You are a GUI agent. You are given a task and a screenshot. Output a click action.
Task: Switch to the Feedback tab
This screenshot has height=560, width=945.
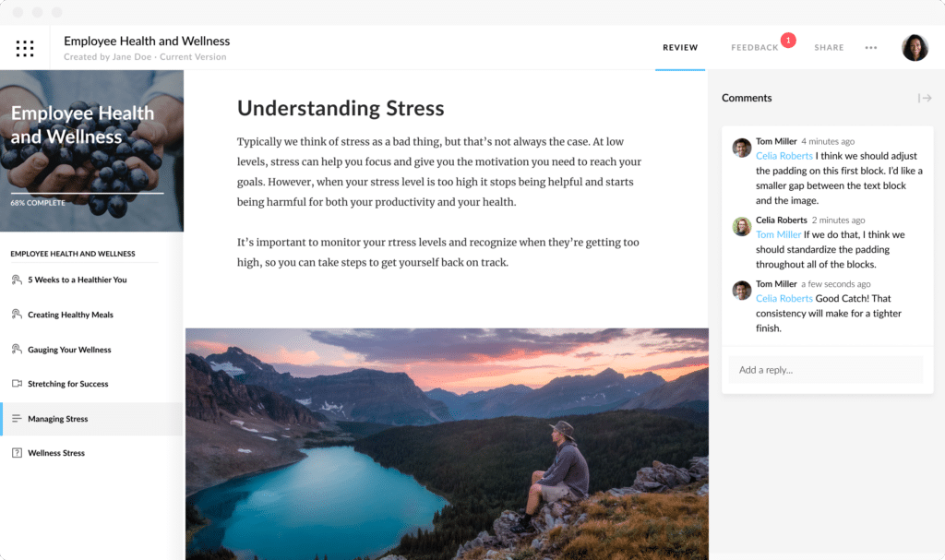click(x=755, y=48)
